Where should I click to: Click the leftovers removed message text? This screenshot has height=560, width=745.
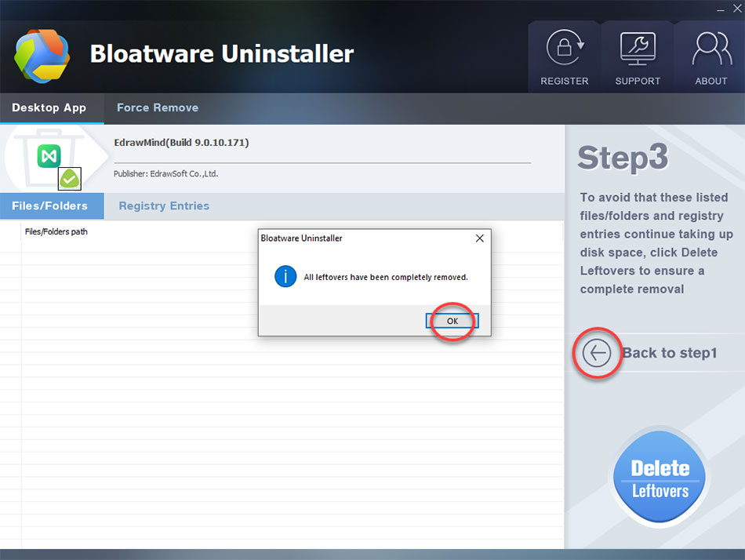[386, 277]
